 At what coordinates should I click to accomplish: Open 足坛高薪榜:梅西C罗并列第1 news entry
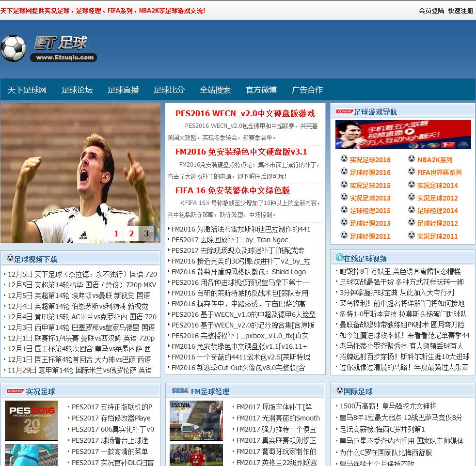point(382,429)
